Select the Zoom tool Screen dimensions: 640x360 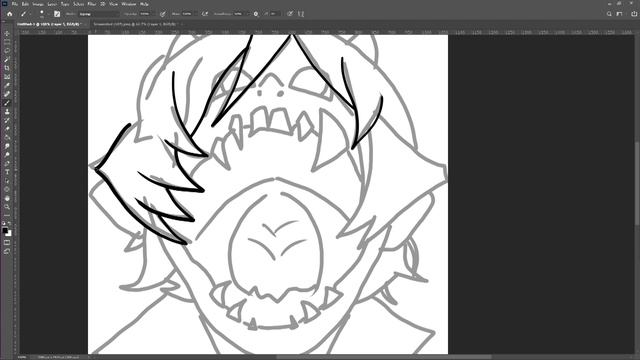(7, 207)
